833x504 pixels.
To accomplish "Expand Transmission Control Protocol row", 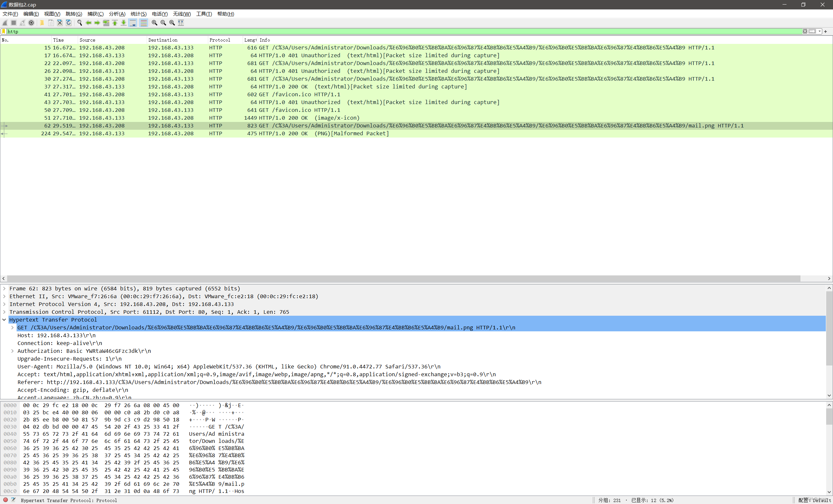I will point(5,312).
